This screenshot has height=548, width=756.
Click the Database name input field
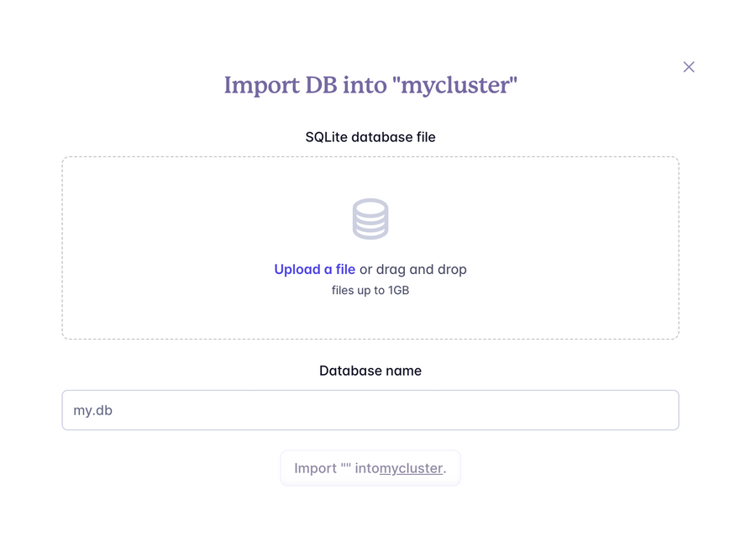click(370, 409)
